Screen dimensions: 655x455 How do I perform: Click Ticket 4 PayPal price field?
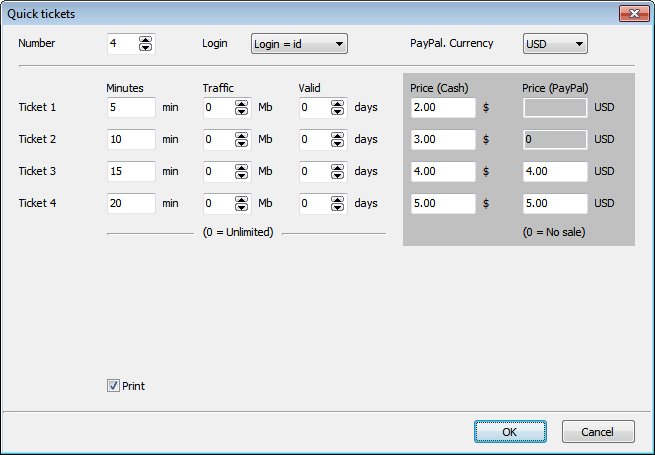pos(554,204)
